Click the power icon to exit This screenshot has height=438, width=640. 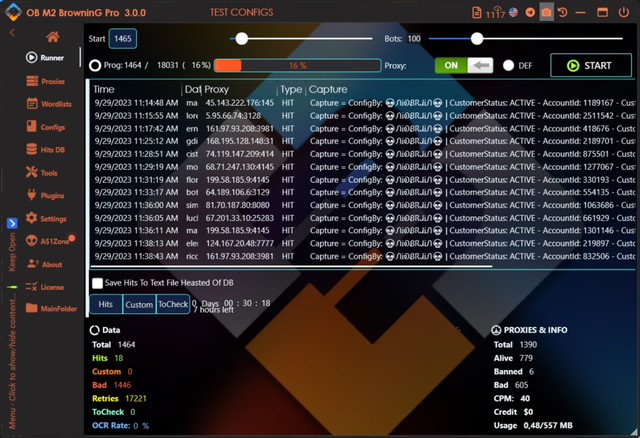click(x=624, y=12)
